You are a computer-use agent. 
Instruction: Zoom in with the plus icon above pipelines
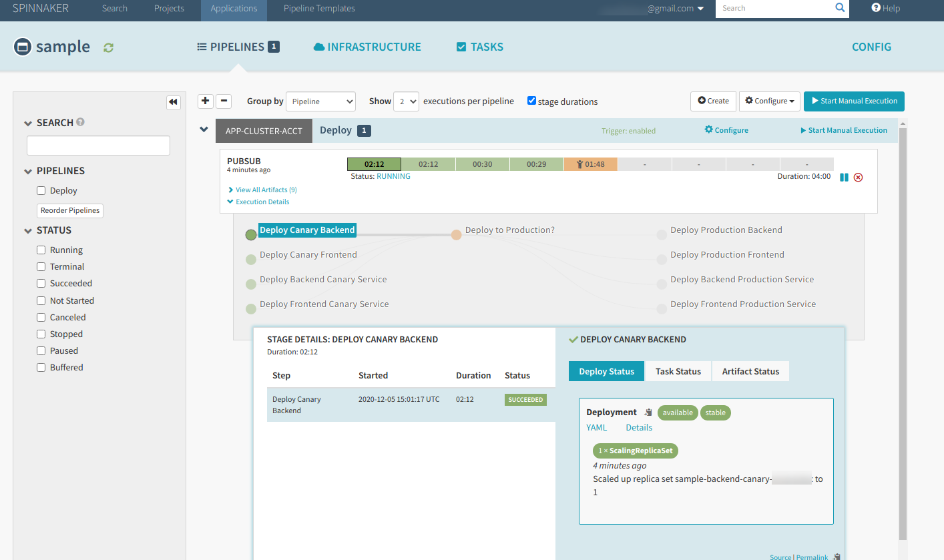click(205, 101)
